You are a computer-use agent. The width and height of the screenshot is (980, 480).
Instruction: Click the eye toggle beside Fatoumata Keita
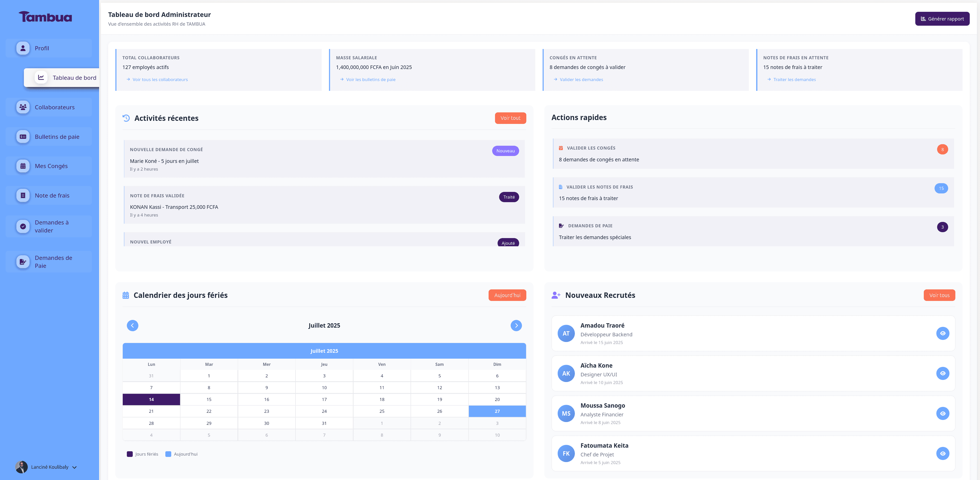[942, 453]
